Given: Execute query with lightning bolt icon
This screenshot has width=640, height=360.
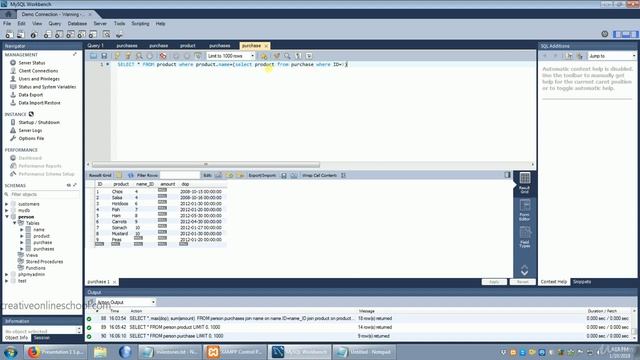Looking at the screenshot, I should (x=118, y=56).
